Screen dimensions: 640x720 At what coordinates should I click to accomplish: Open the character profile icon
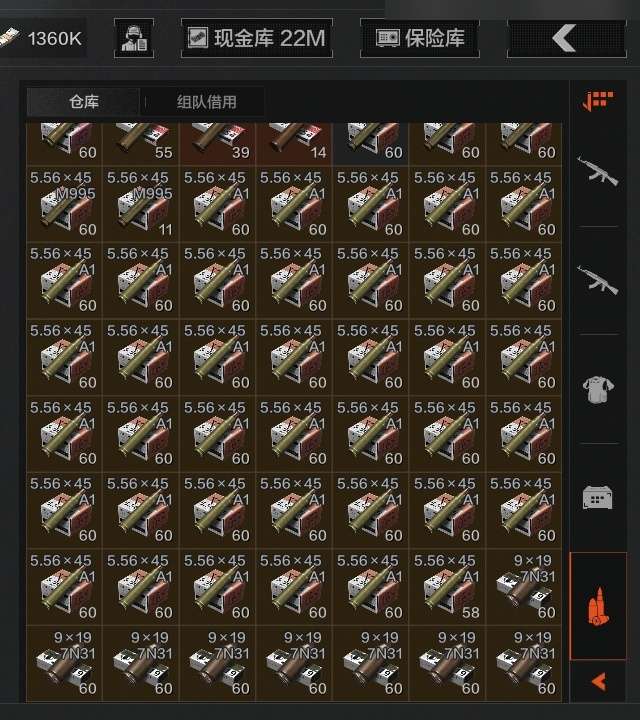point(134,38)
